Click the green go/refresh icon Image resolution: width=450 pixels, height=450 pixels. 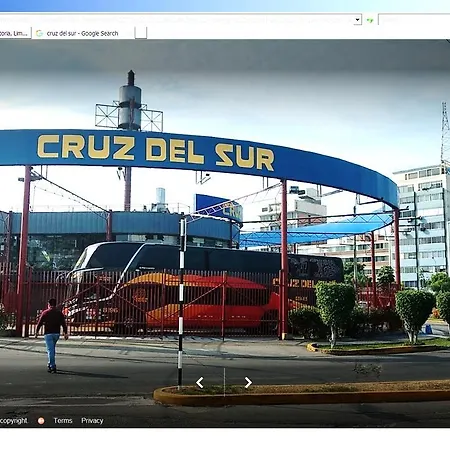point(370,20)
